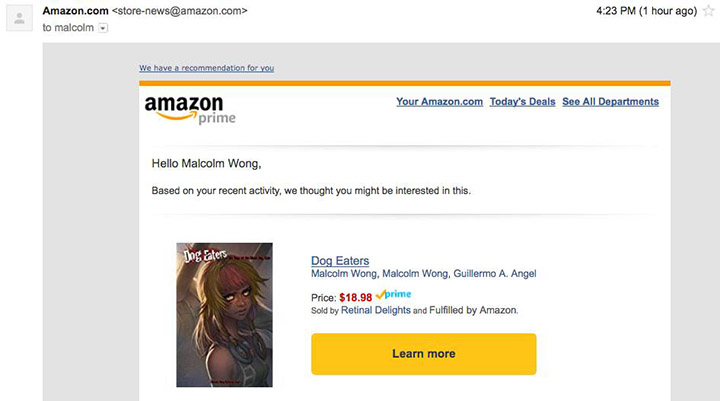Open 'We have a recommendation for you' link
Image resolution: width=720 pixels, height=401 pixels.
click(x=206, y=68)
